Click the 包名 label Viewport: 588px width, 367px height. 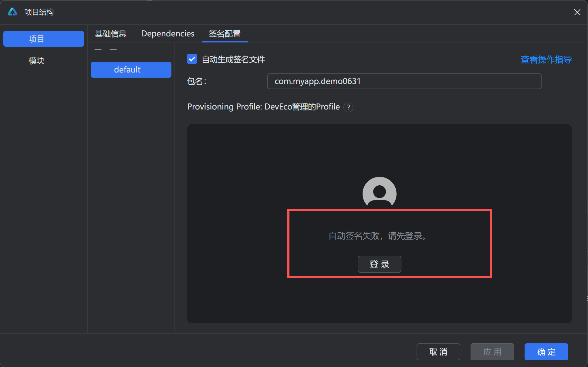click(x=197, y=81)
